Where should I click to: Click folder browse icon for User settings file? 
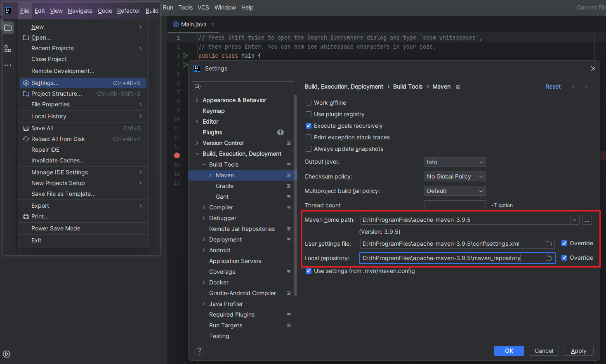(x=549, y=244)
